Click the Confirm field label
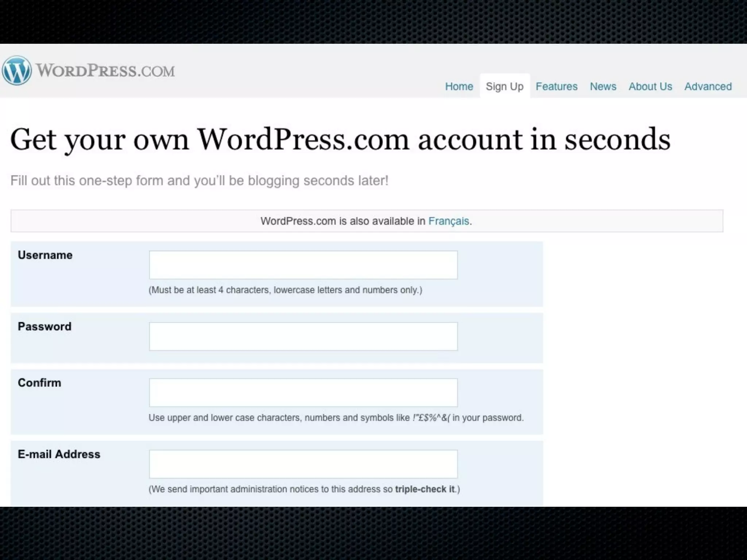The width and height of the screenshot is (747, 560). (39, 383)
